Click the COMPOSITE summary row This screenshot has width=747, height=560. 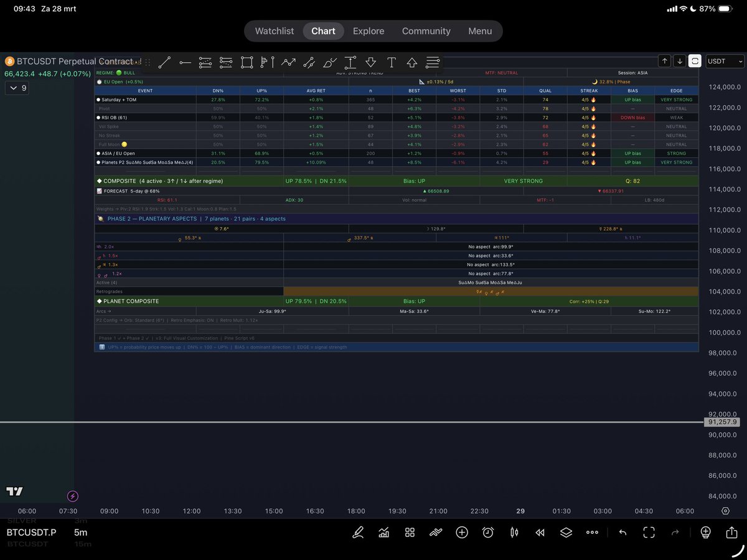point(397,181)
